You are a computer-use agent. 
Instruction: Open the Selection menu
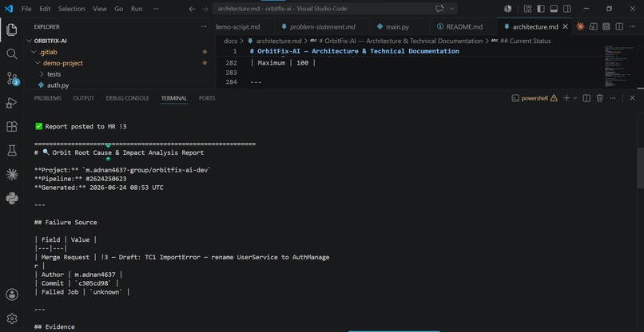[71, 9]
